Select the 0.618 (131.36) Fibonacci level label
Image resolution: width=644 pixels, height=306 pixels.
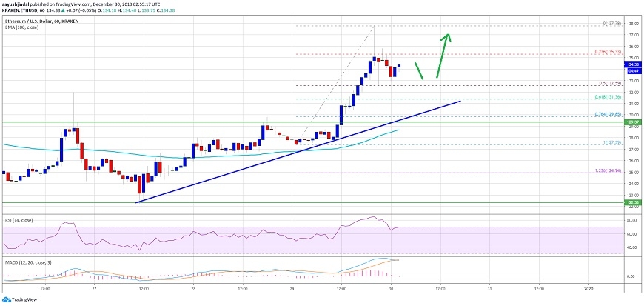607,96
